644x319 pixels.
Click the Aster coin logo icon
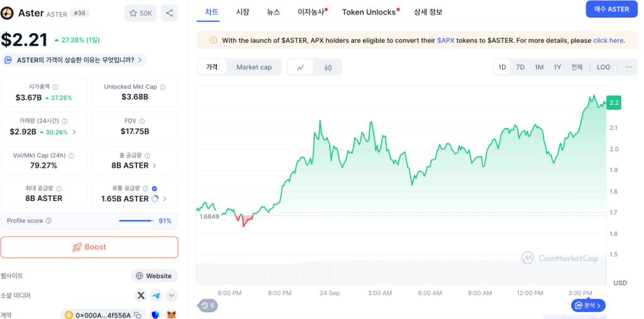click(7, 14)
